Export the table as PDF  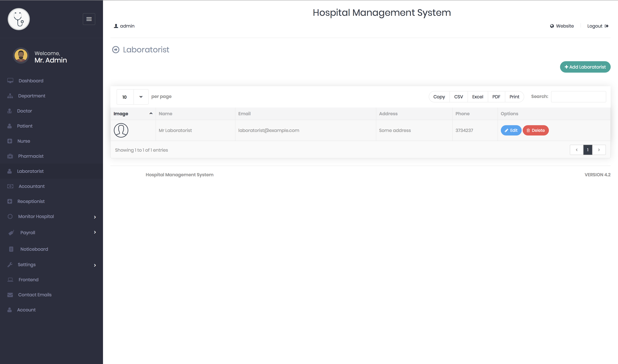[496, 97]
